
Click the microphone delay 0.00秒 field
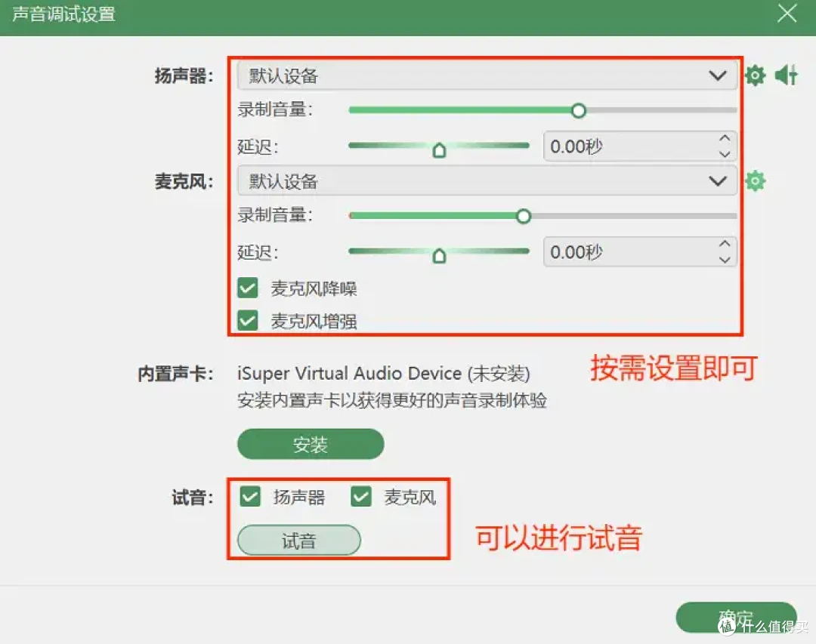click(640, 251)
